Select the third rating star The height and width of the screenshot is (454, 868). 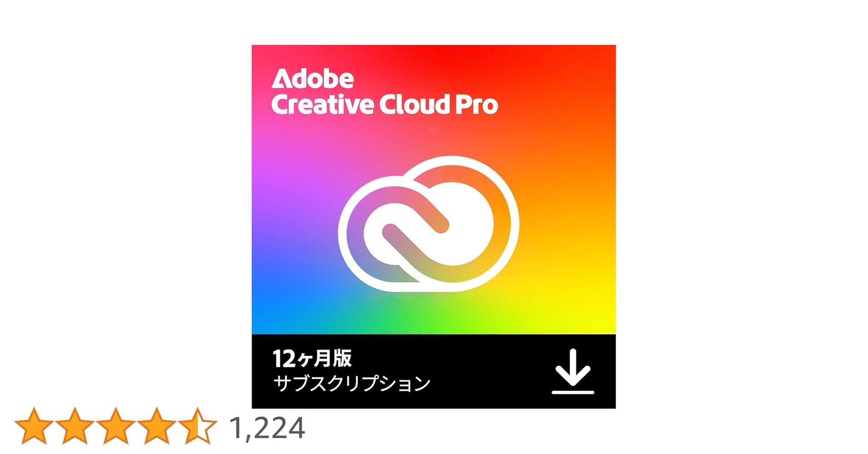116,426
